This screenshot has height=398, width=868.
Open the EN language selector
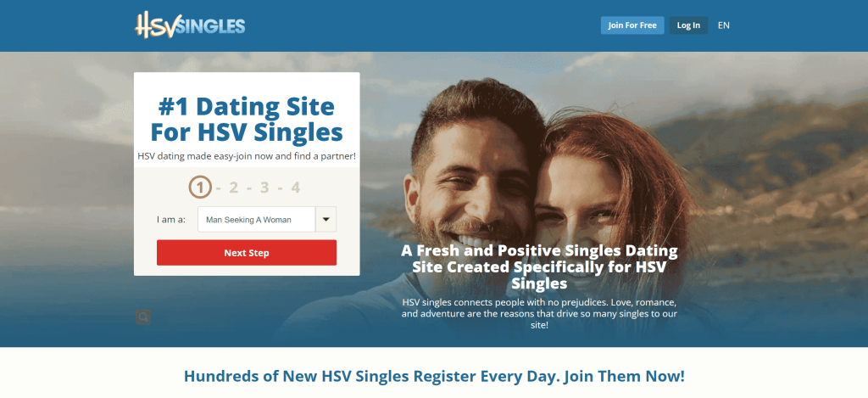click(x=724, y=25)
